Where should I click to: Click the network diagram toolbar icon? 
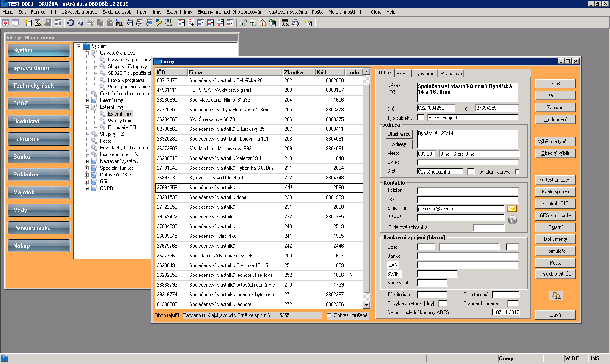click(x=285, y=23)
